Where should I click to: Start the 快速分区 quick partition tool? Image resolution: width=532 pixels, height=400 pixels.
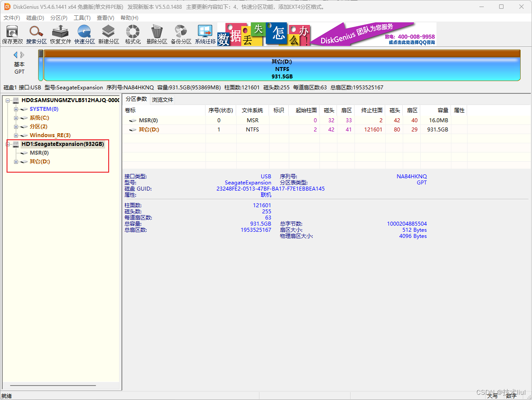(85, 35)
